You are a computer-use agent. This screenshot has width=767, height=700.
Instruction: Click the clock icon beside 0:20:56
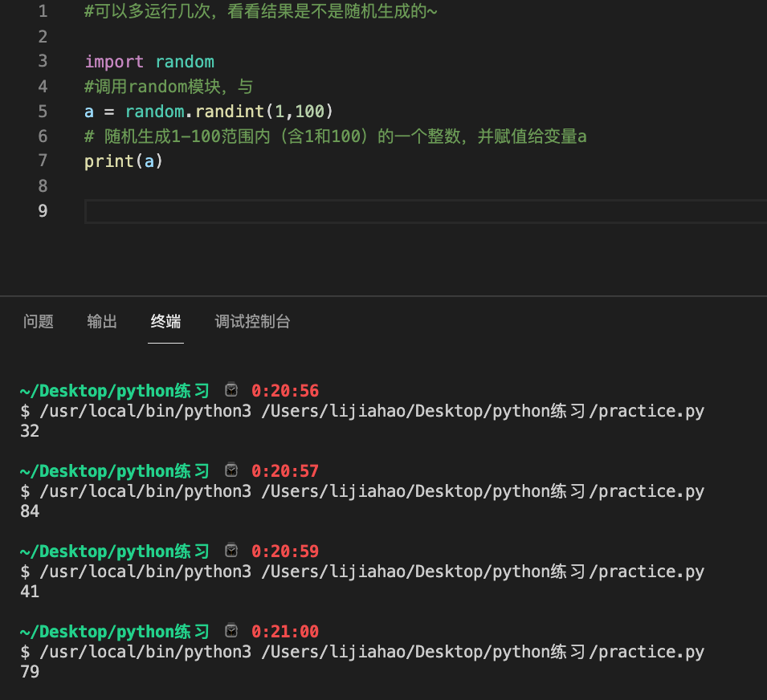click(231, 389)
